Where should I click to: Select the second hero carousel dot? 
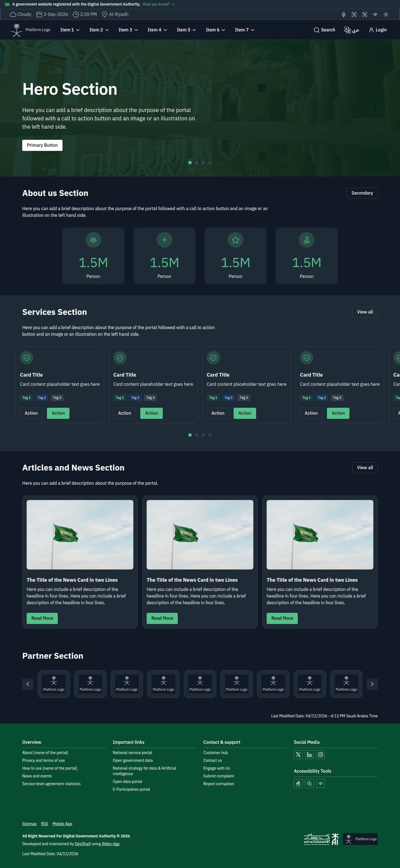coord(197,163)
